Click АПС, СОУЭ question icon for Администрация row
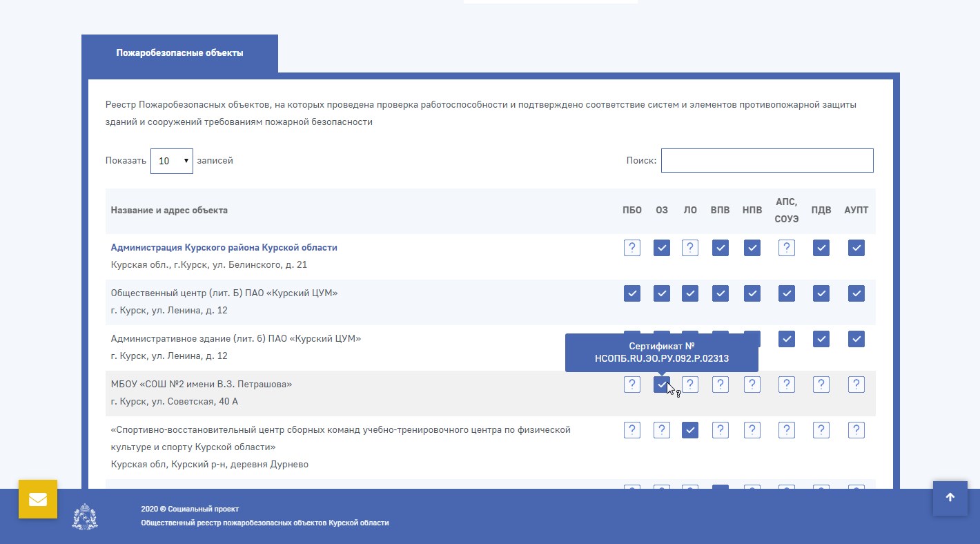This screenshot has width=980, height=544. tap(786, 248)
